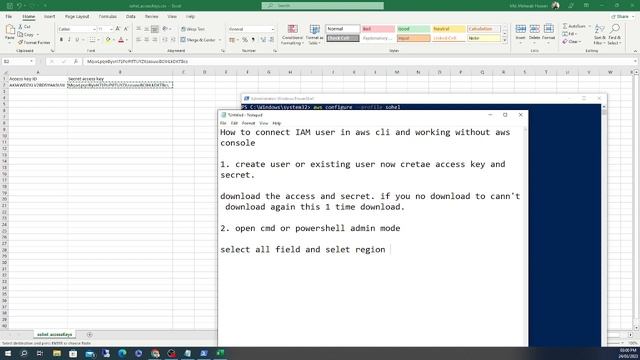Image resolution: width=640 pixels, height=360 pixels.
Task: Click the Decrease Decimal icon
Action: point(272,40)
